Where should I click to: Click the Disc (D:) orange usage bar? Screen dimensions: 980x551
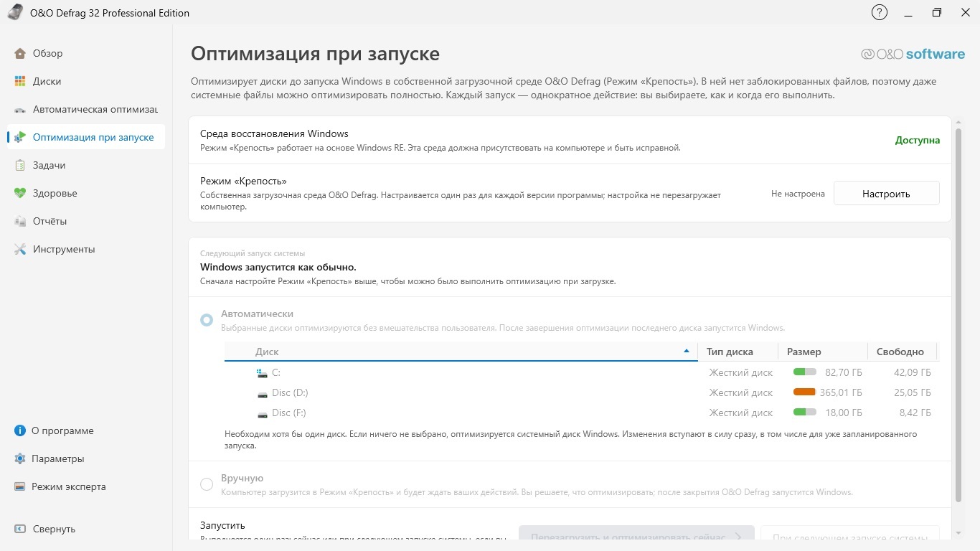coord(804,392)
